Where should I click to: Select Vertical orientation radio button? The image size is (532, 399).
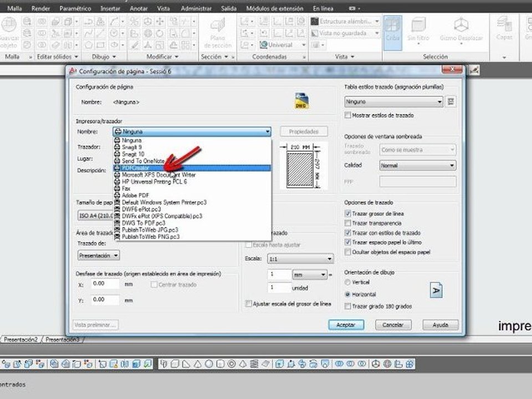(347, 282)
